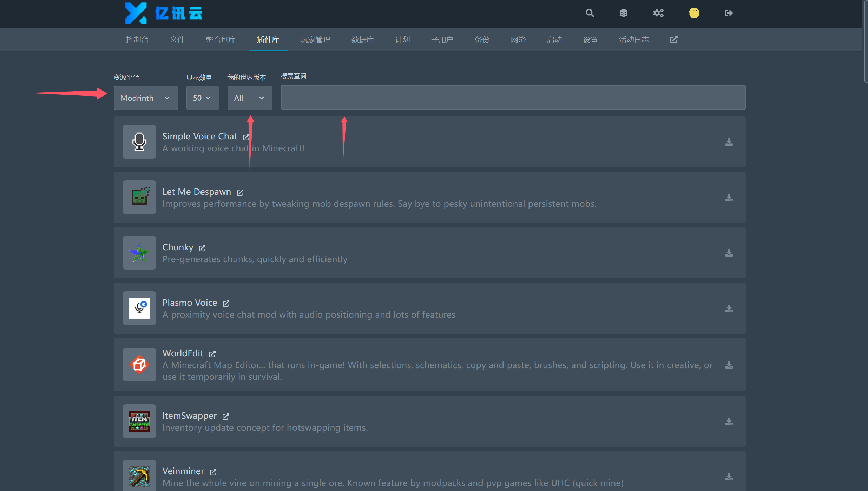This screenshot has height=491, width=868.
Task: Click the Chunky download icon
Action: point(729,253)
